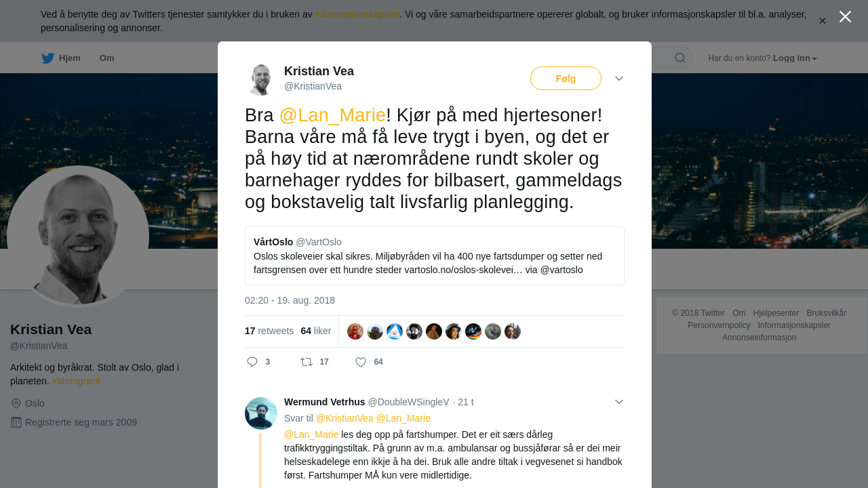Open the Logg inn dropdown
Screen dimensions: 868x488
tap(795, 58)
